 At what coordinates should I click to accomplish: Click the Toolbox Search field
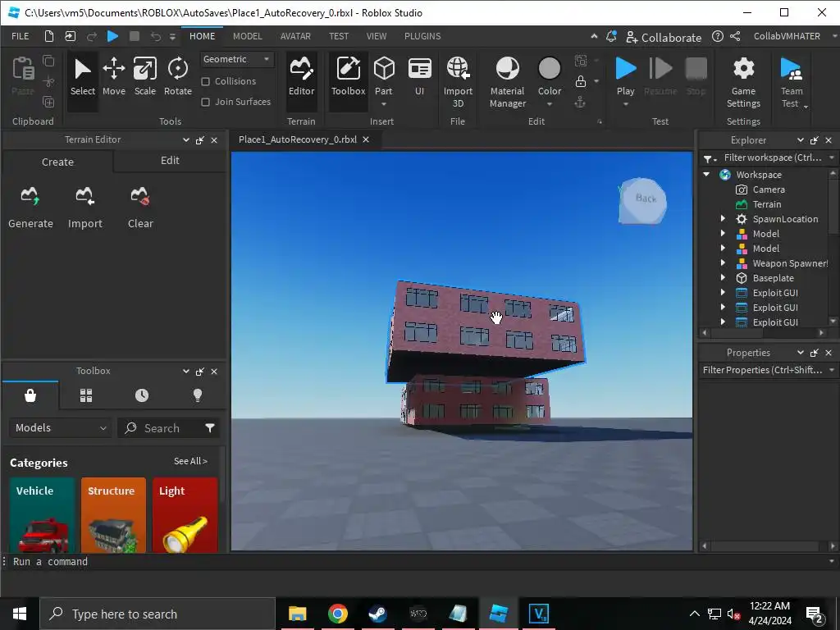click(x=161, y=428)
